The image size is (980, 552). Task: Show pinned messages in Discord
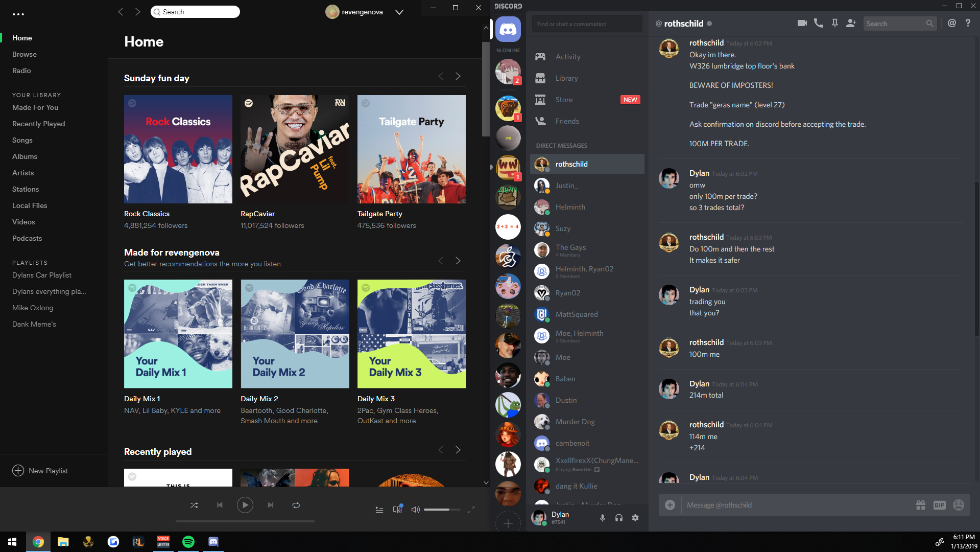835,23
